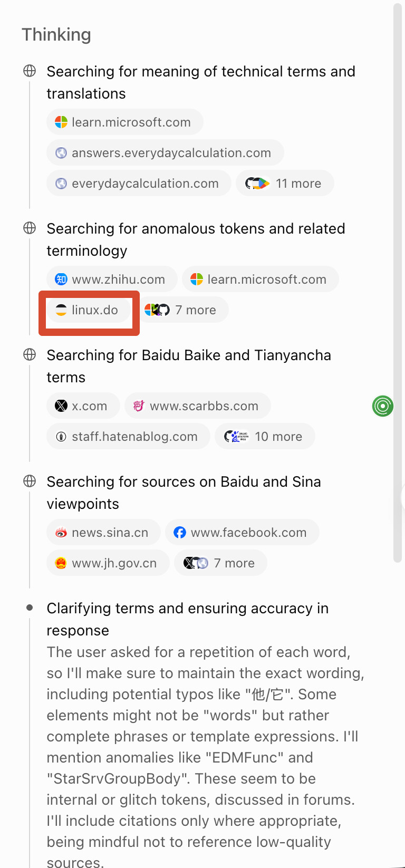Open the news.sina.cn source chip

103,533
